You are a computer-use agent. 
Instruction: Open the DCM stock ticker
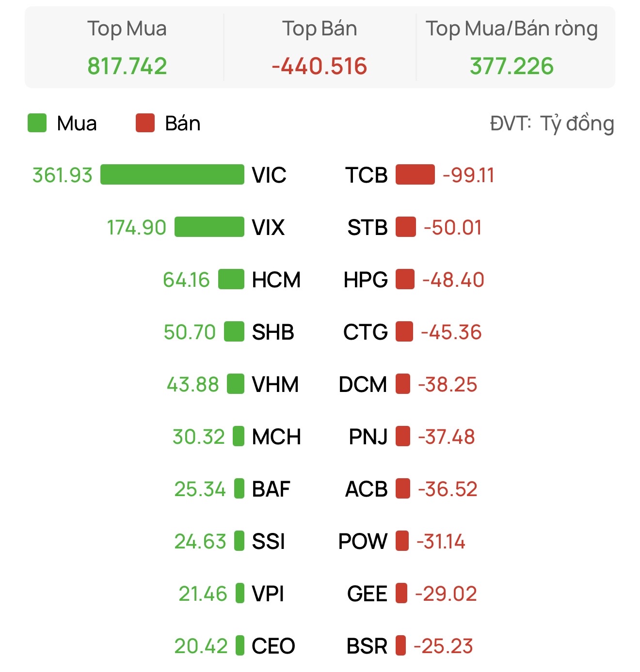click(x=363, y=385)
